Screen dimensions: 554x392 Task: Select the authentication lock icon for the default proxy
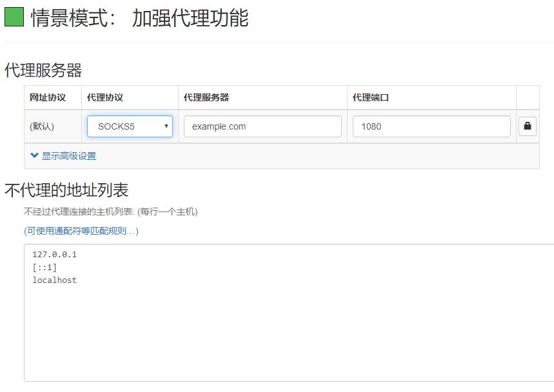(528, 126)
